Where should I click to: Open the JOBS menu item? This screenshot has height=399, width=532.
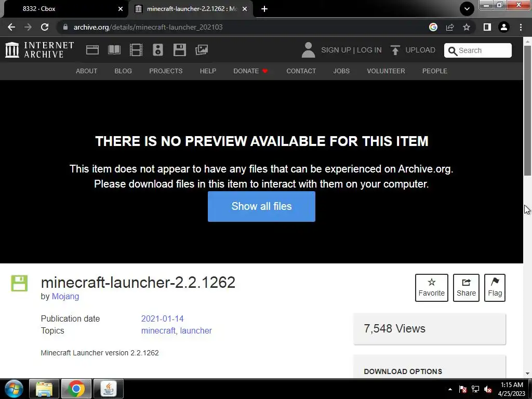[x=341, y=71]
